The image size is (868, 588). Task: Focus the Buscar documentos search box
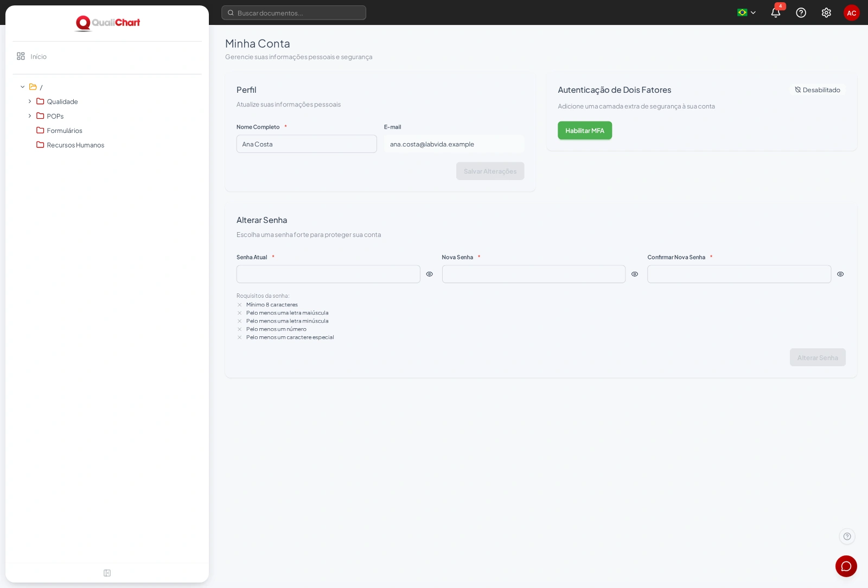click(x=293, y=12)
